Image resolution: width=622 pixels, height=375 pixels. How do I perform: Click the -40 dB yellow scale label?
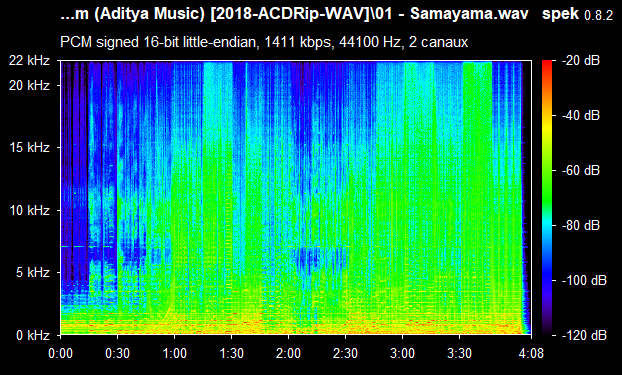(581, 115)
